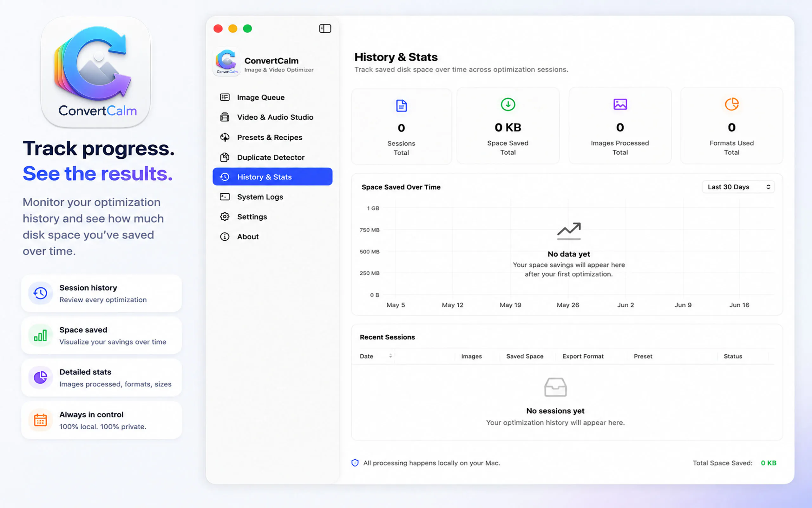The width and height of the screenshot is (812, 508).
Task: Click the All processing happens locally text
Action: pos(431,463)
